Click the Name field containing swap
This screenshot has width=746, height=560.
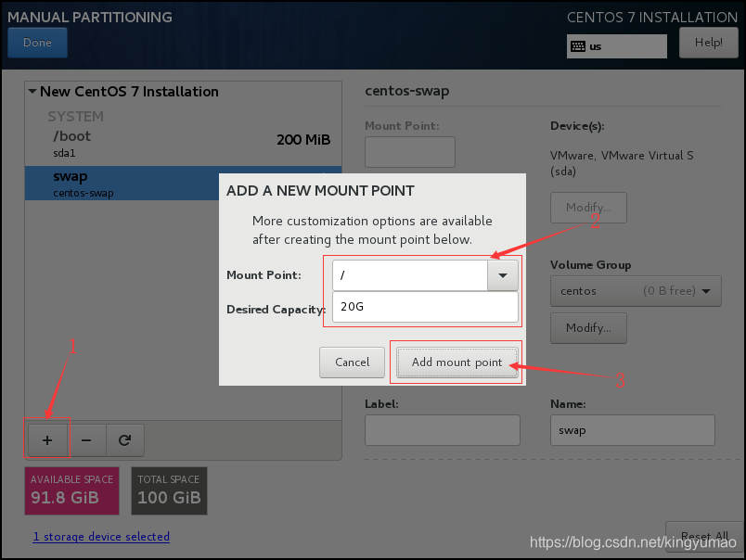(632, 430)
